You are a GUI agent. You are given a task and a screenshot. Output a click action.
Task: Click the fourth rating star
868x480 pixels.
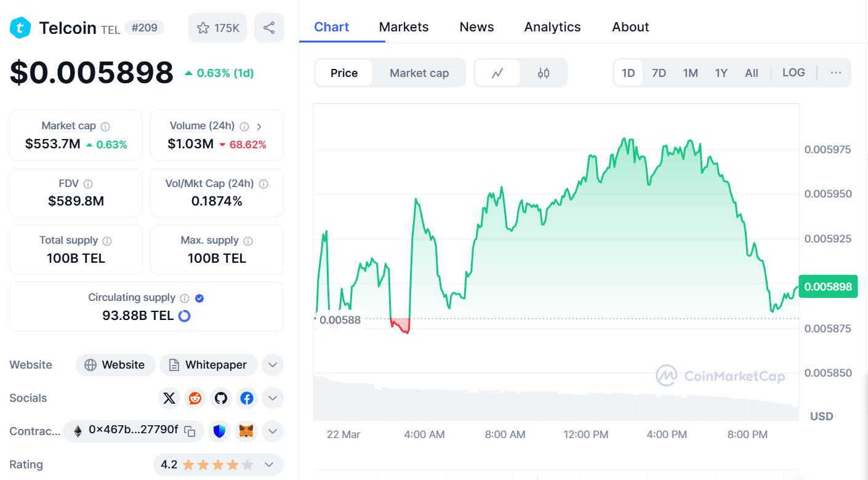click(x=231, y=464)
